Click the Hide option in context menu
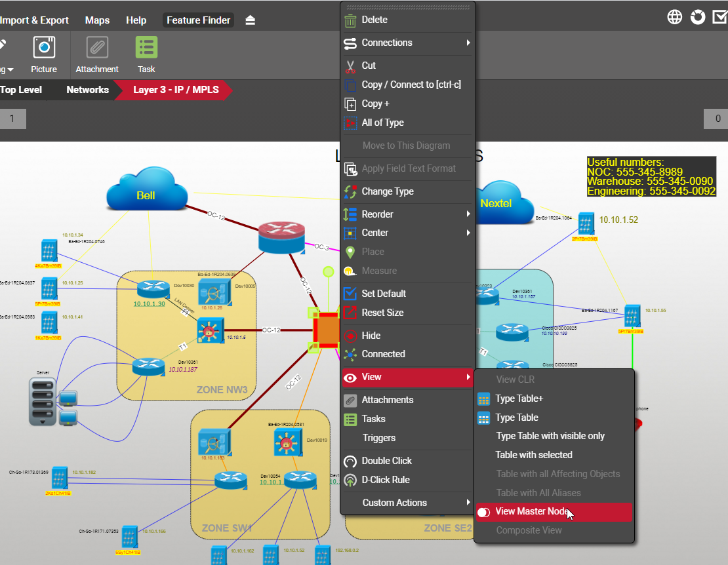728x565 pixels. click(x=371, y=335)
